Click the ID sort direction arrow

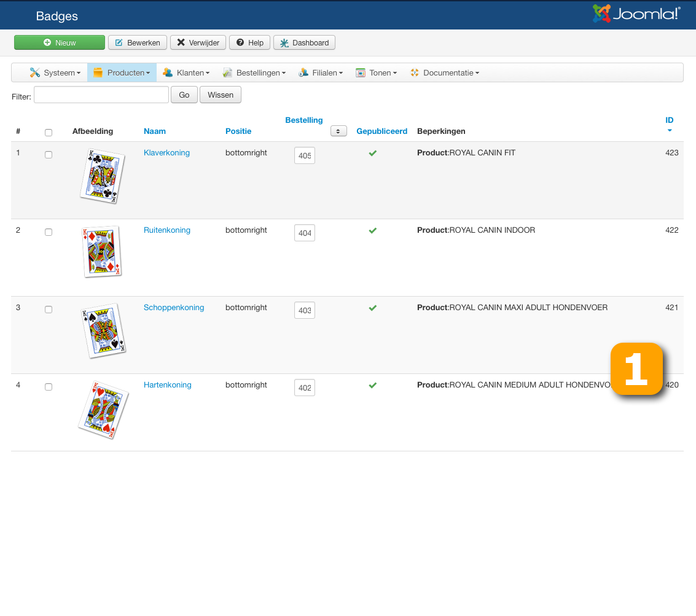(x=670, y=130)
